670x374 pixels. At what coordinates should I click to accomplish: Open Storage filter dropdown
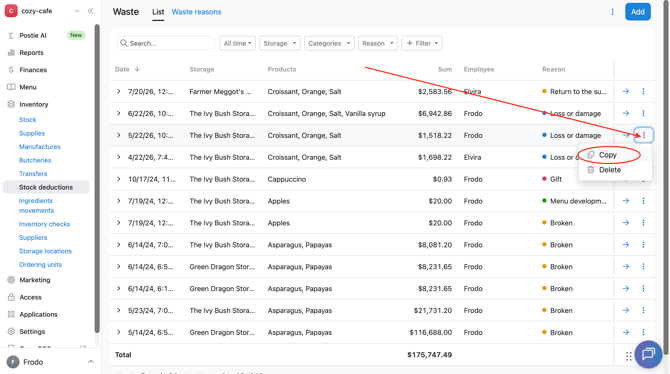[x=279, y=43]
